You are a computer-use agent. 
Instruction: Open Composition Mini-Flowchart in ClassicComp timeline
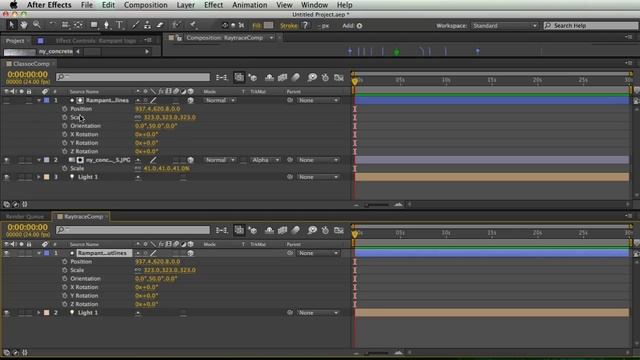click(222, 77)
